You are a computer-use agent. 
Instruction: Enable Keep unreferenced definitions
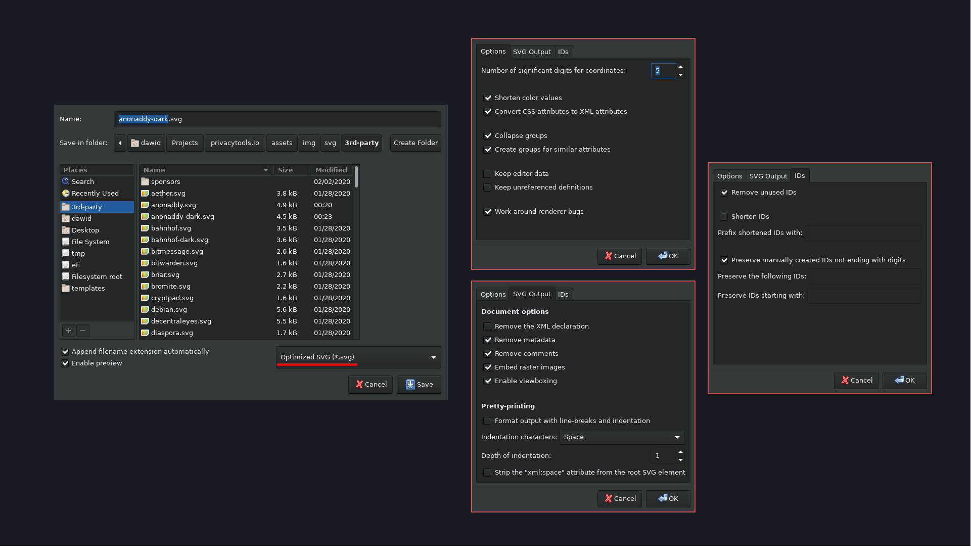point(488,188)
